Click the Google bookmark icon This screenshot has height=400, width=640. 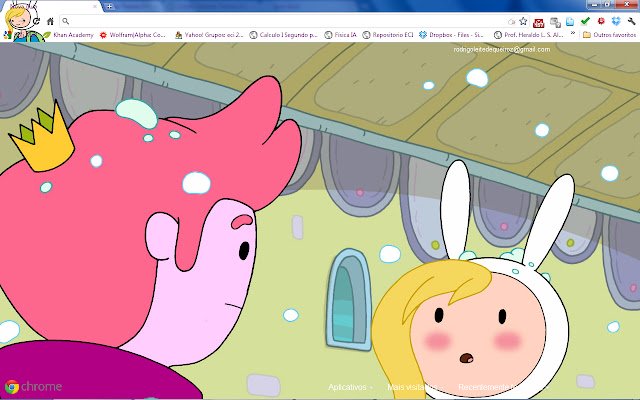7,35
